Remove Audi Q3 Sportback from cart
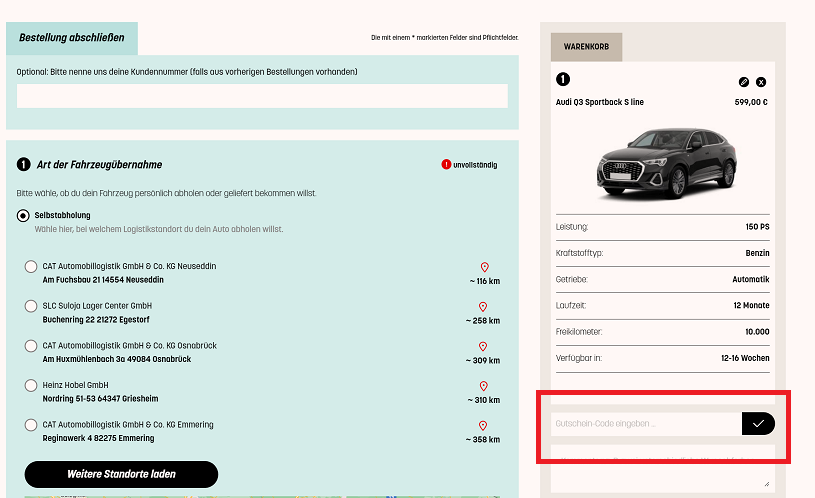 [761, 81]
